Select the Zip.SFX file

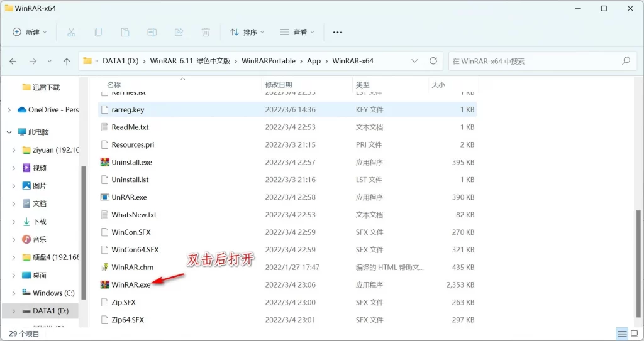click(x=287, y=303)
